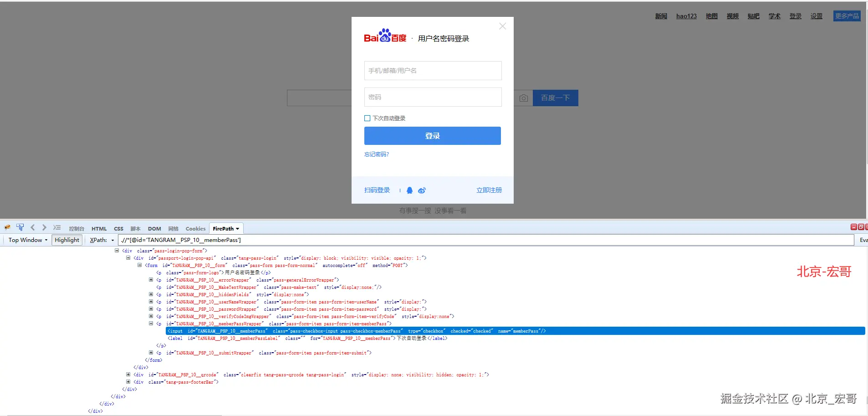Open the 地图 maps link
This screenshot has height=416, width=868.
[712, 16]
